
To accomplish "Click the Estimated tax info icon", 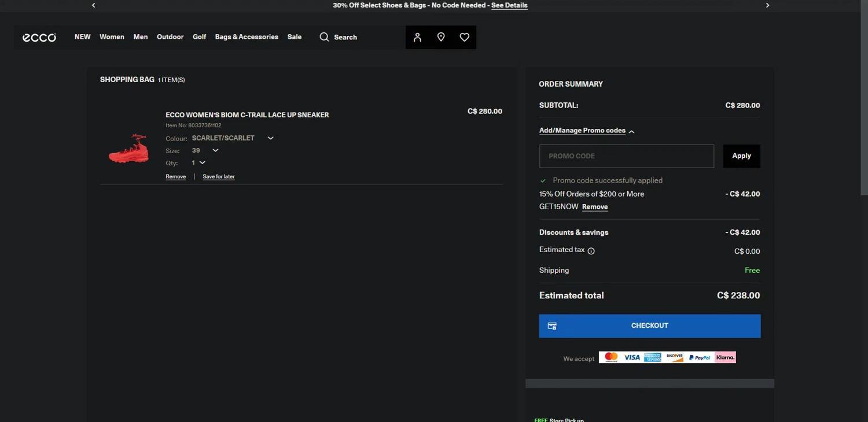I will coord(591,251).
